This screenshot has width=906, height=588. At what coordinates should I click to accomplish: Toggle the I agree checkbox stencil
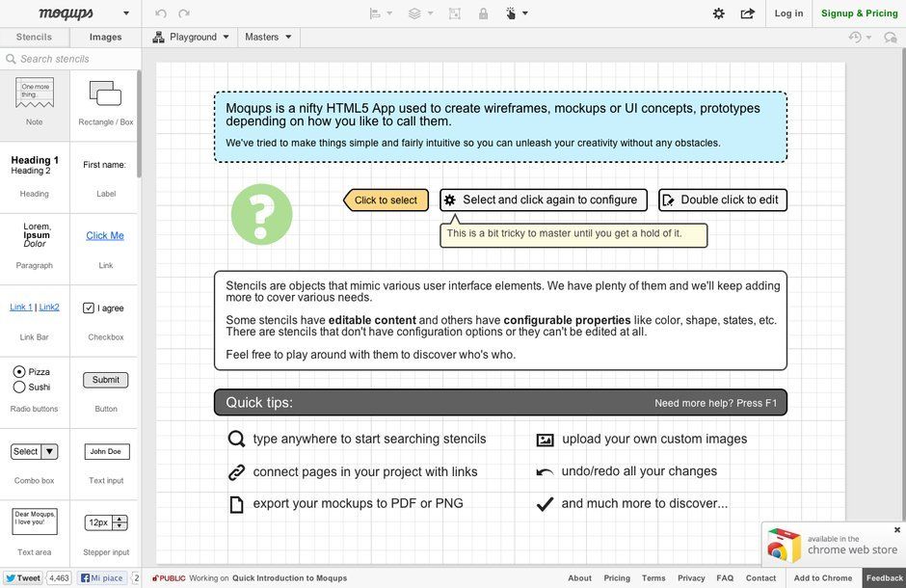pyautogui.click(x=89, y=307)
